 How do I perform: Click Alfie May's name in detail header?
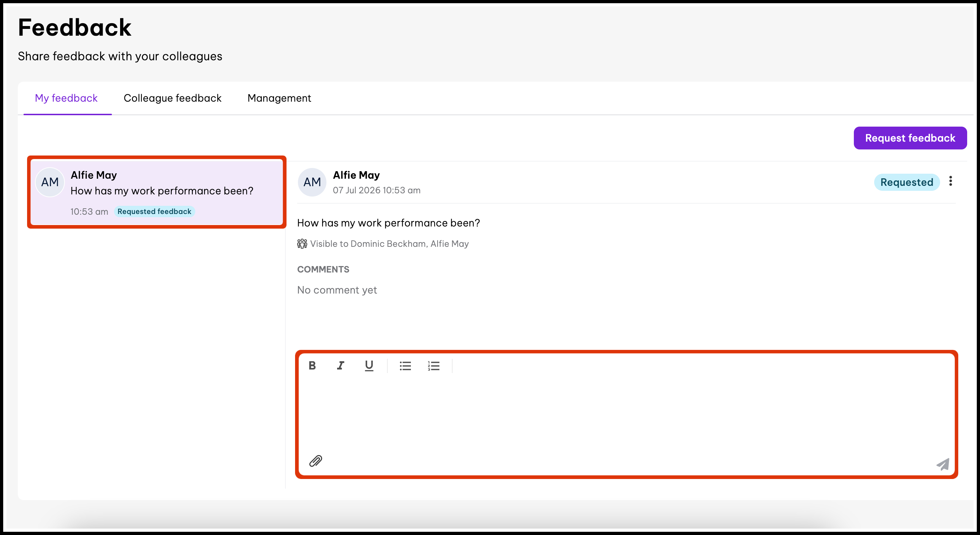coord(356,175)
